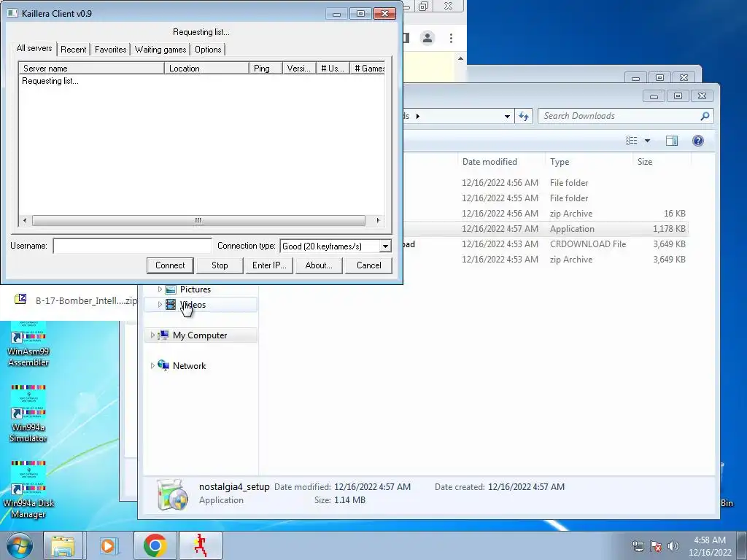Select My Computer in navigation pane
The image size is (747, 560).
(x=200, y=335)
